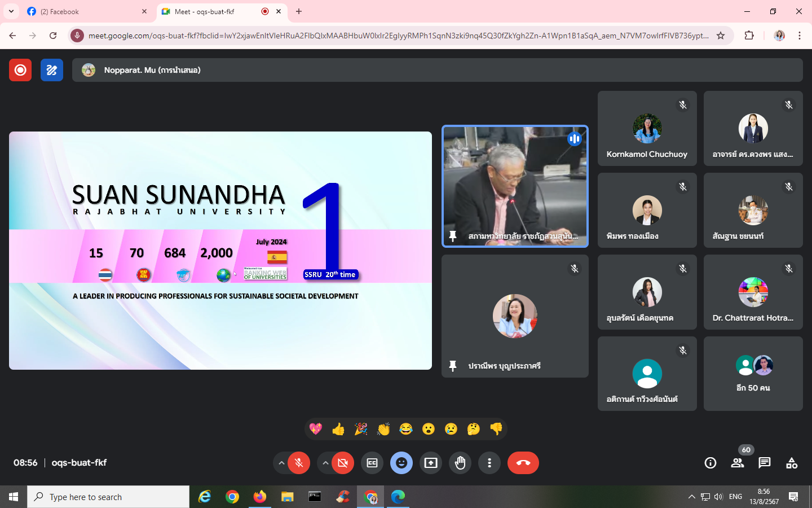Hide the emoji reactions bar
The image size is (812, 508).
pyautogui.click(x=401, y=463)
